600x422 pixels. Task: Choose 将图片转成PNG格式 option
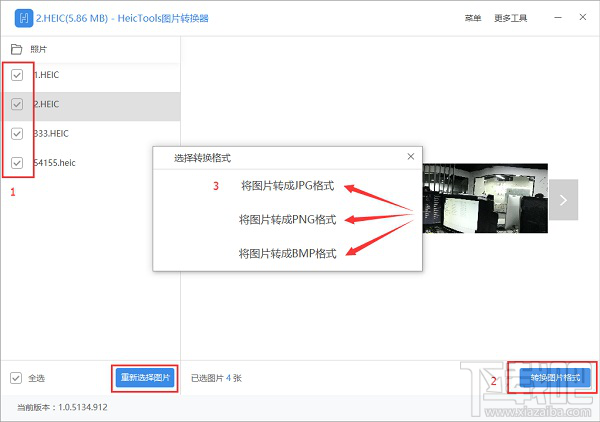click(287, 220)
